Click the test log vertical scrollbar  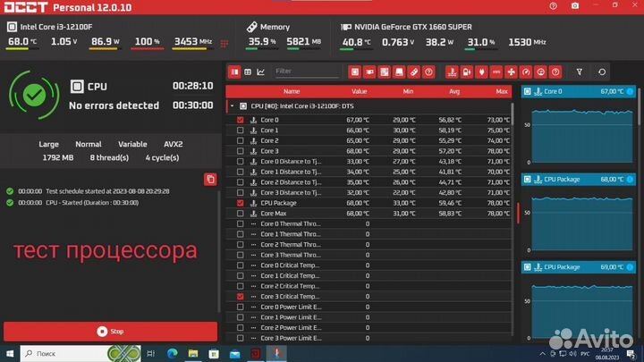pyautogui.click(x=219, y=250)
